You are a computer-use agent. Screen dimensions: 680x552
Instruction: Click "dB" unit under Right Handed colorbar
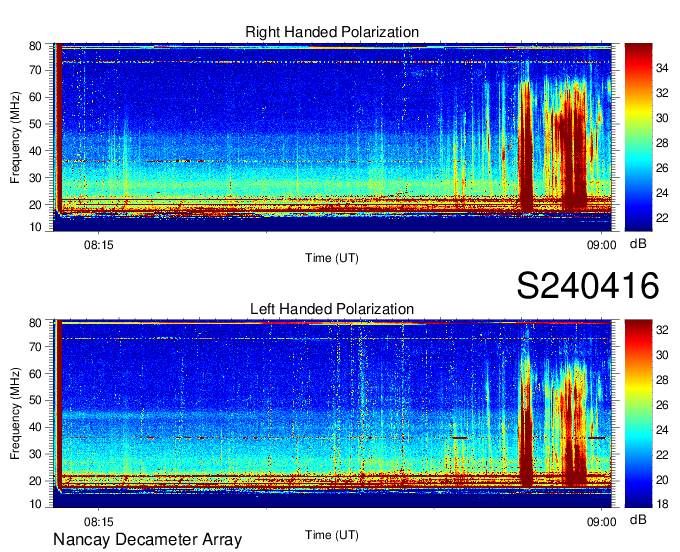(x=638, y=244)
